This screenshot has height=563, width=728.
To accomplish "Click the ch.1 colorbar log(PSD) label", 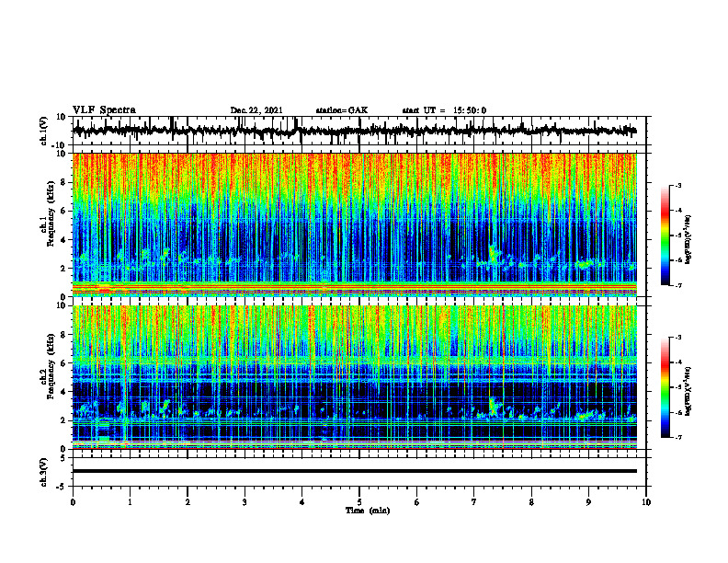I will 688,240.
